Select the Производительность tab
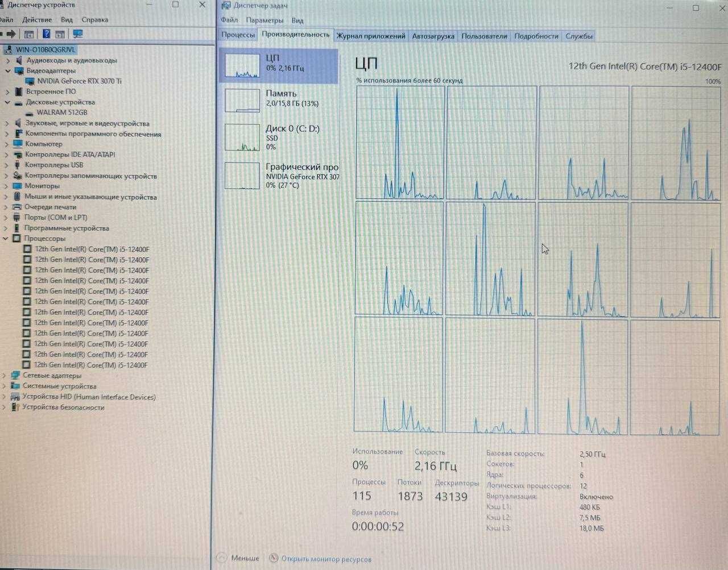This screenshot has width=728, height=570. pos(296,35)
